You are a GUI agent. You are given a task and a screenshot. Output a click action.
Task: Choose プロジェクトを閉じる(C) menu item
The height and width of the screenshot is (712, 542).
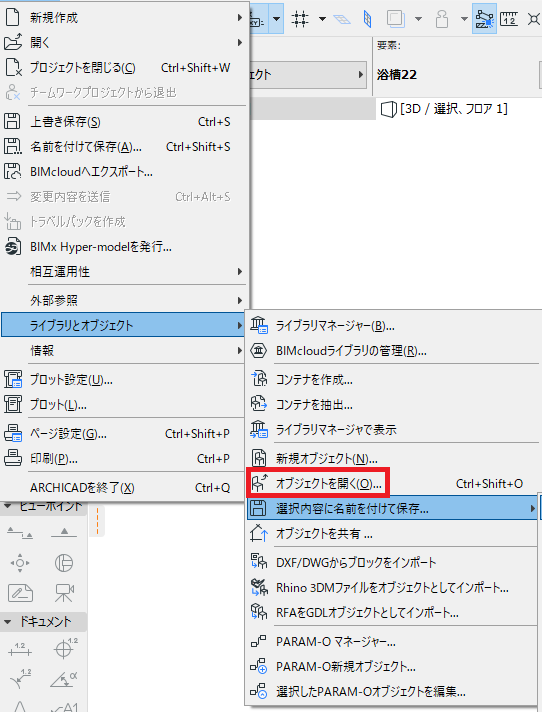(123, 68)
